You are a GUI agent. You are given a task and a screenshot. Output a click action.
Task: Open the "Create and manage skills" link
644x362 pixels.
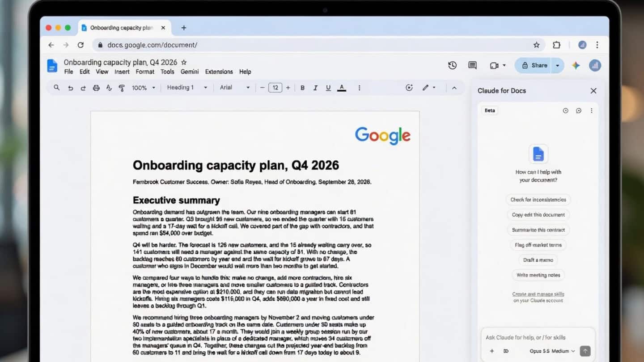click(538, 294)
